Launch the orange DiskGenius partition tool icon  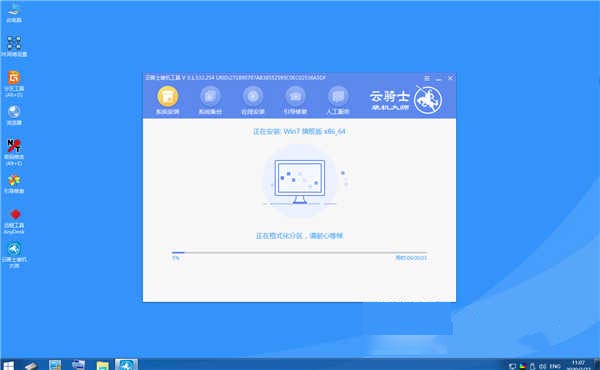[x=14, y=83]
